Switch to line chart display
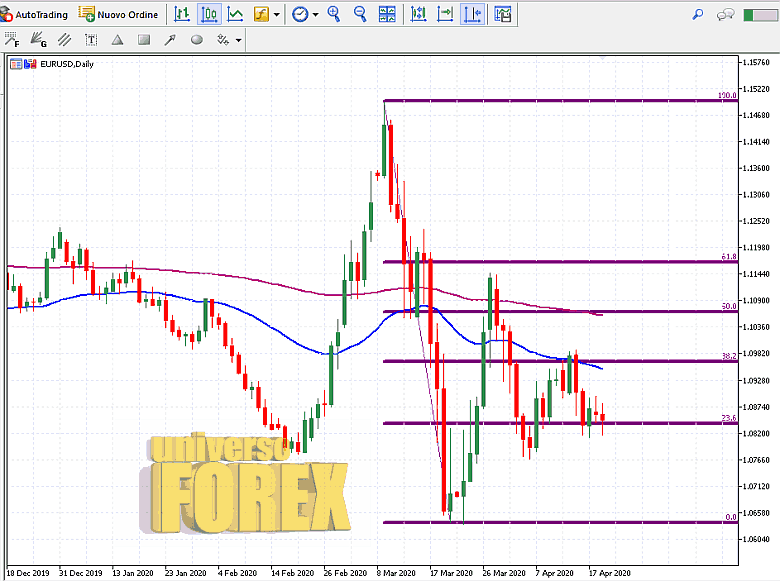Screen dimensions: 780x581 pyautogui.click(x=235, y=14)
